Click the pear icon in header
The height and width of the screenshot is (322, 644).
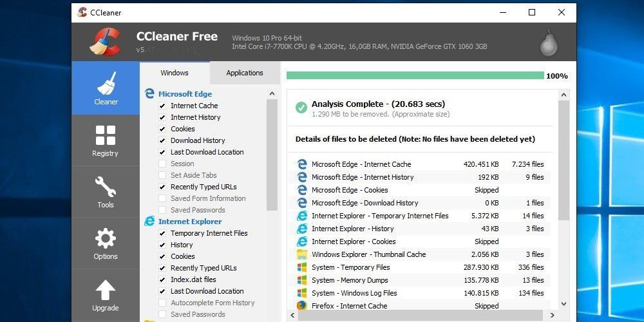pos(549,43)
